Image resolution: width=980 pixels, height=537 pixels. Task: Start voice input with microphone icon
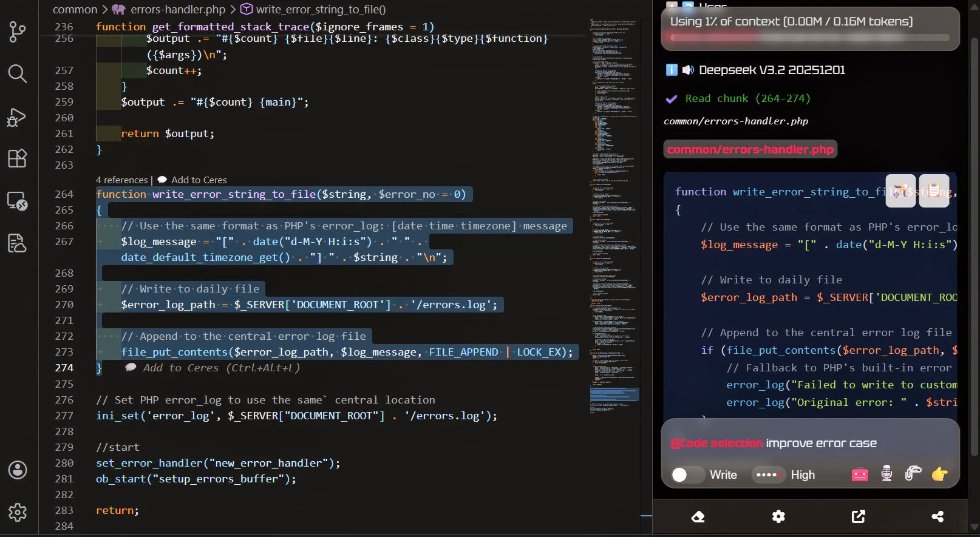pos(886,474)
